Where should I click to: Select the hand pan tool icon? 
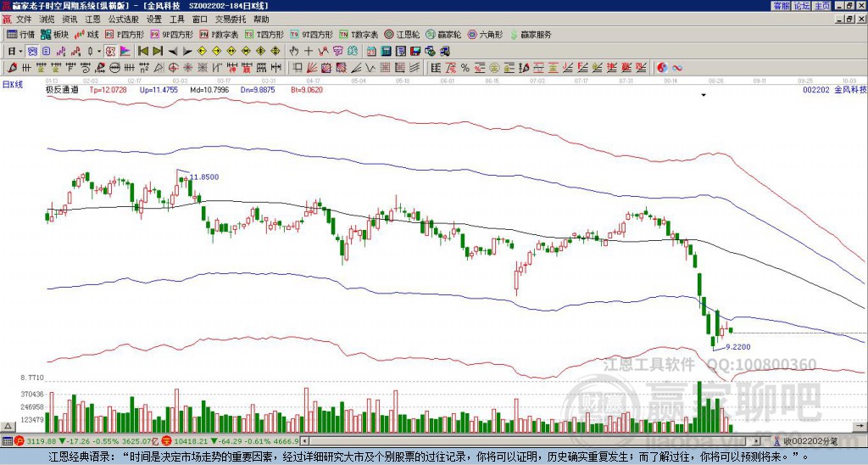coord(293,52)
